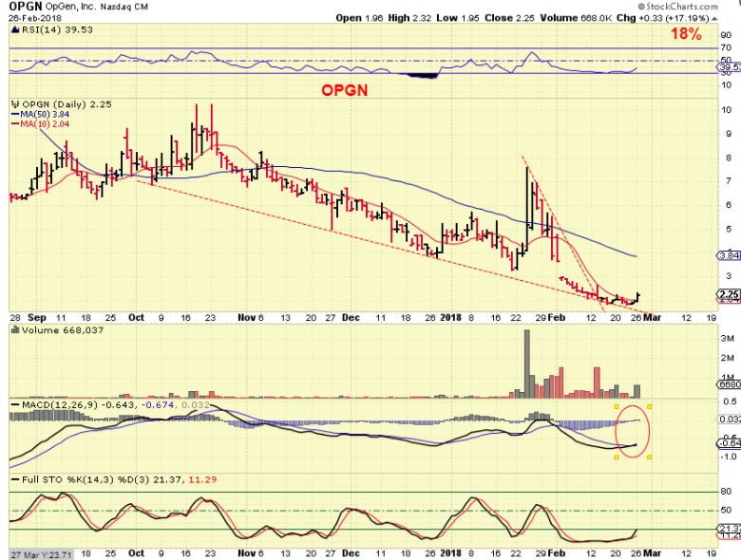This screenshot has width=741, height=560.
Task: Click the 90 label on RSI axis
Action: 726,35
